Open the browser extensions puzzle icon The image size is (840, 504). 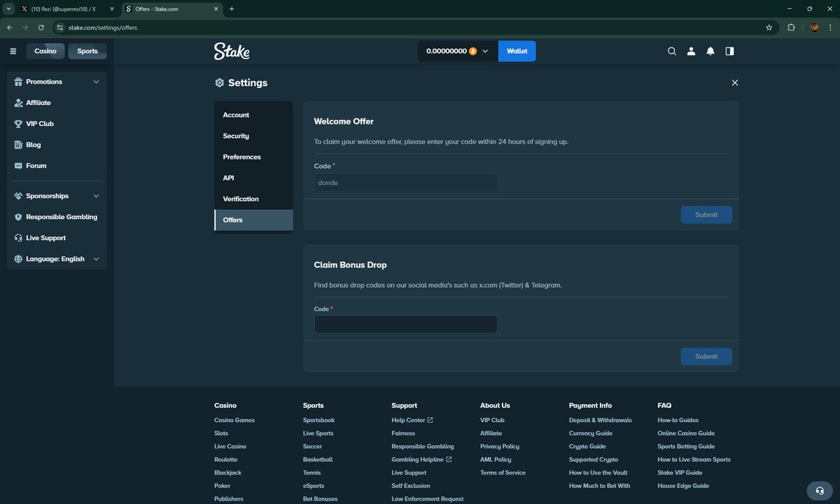(791, 27)
